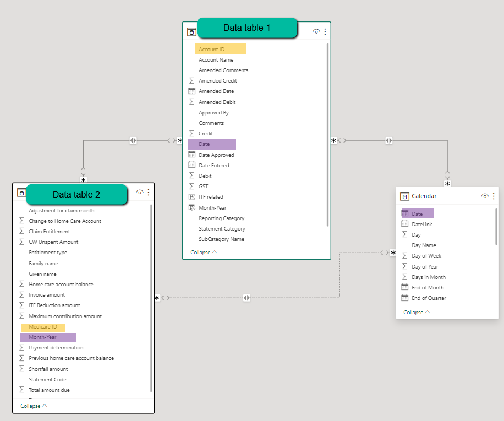Toggle visibility eye of Data table 2

point(140,192)
